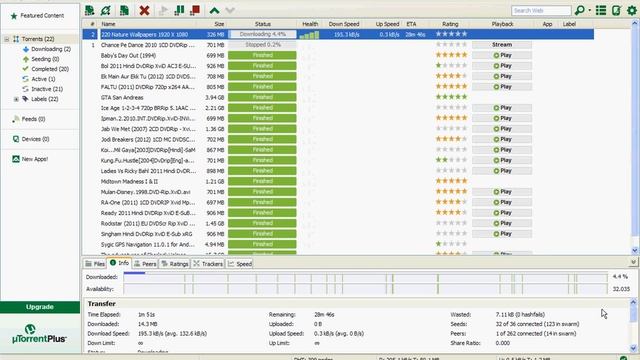Click the Add Torrent toolbar icon
640x360 pixels.
pyautogui.click(x=89, y=10)
